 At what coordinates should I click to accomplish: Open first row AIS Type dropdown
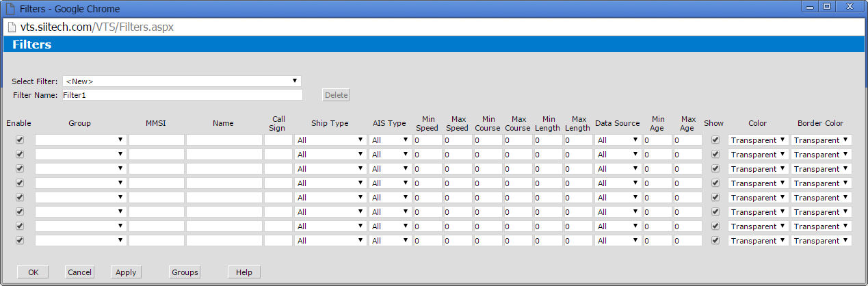(390, 140)
